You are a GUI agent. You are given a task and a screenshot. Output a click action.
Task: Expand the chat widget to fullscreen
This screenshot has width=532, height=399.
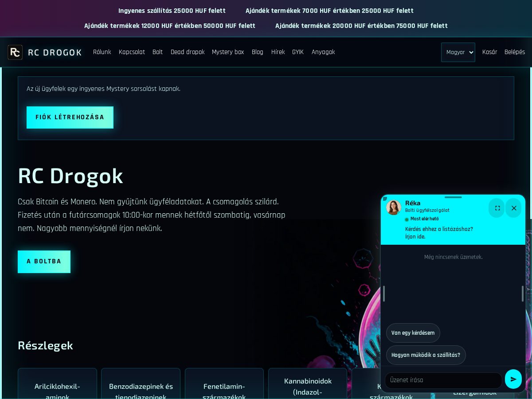(497, 208)
